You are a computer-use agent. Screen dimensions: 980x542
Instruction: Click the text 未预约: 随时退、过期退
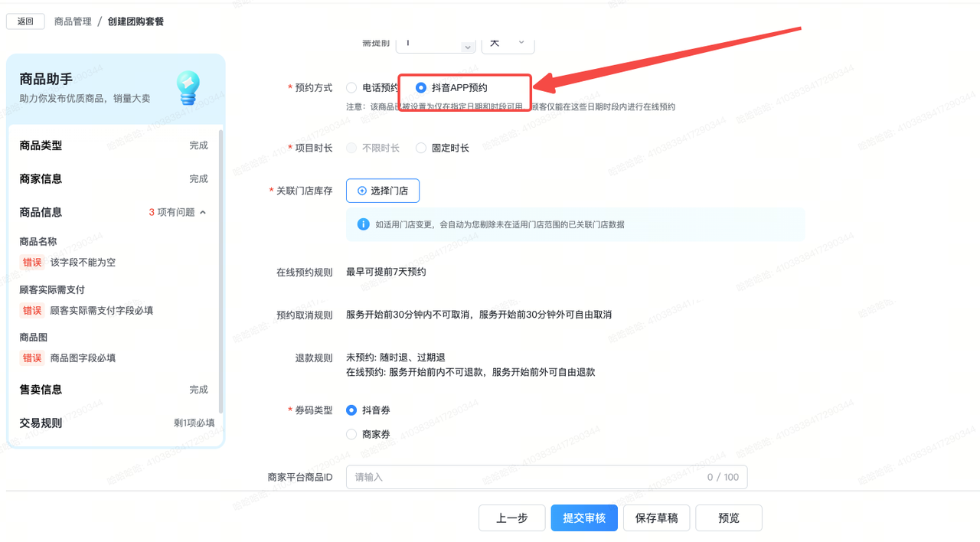(x=396, y=358)
